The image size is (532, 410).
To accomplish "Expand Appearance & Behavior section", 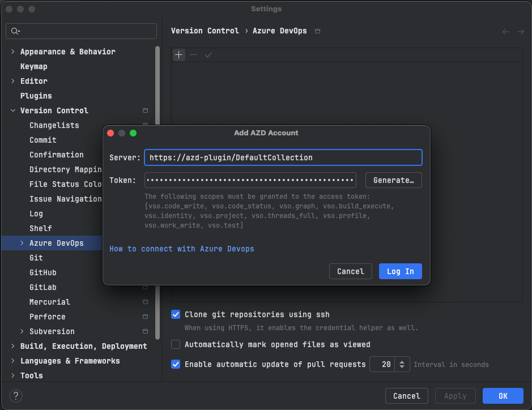I will tap(13, 52).
